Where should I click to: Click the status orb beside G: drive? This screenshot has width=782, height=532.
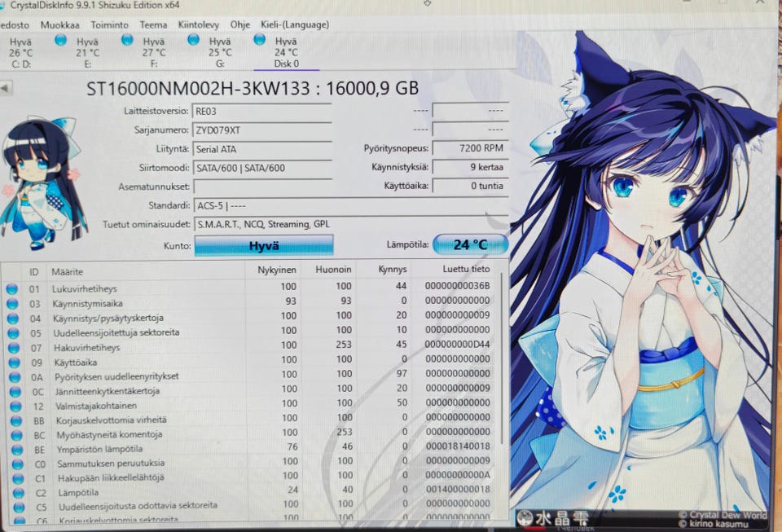pos(194,39)
